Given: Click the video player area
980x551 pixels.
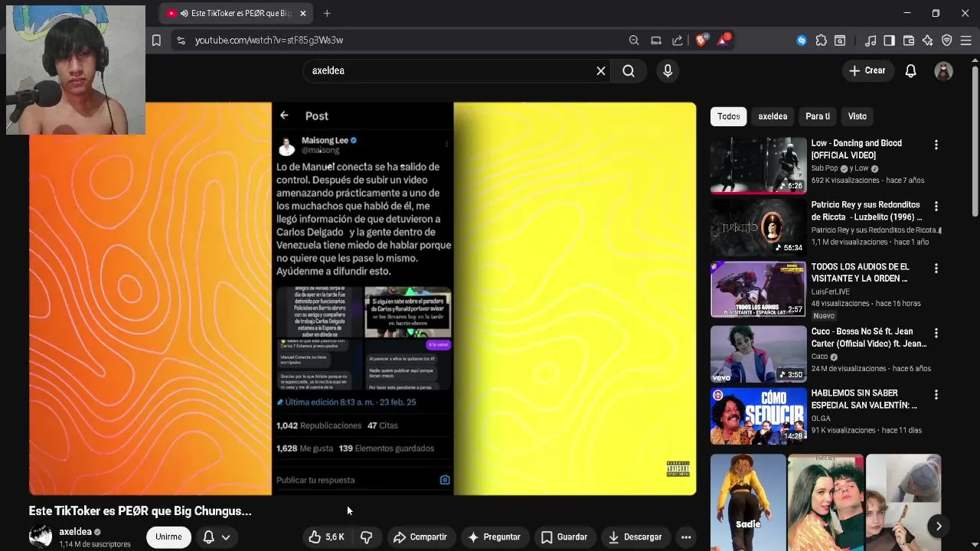Looking at the screenshot, I should [x=362, y=298].
